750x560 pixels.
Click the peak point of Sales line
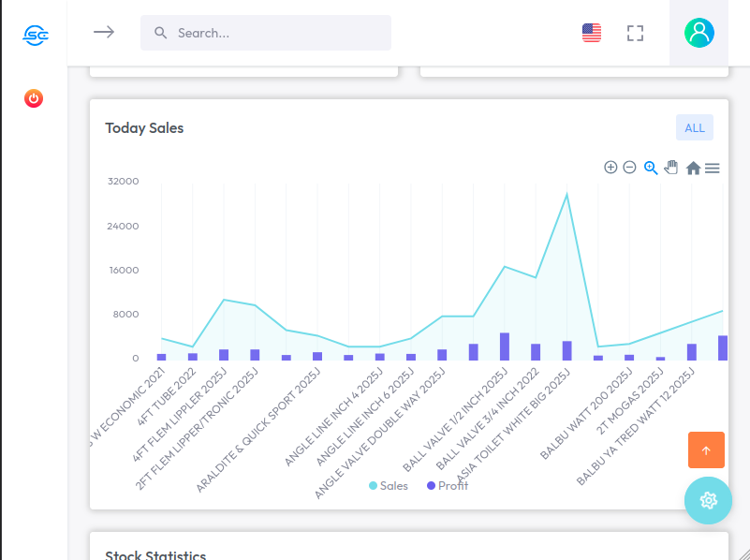pyautogui.click(x=566, y=195)
